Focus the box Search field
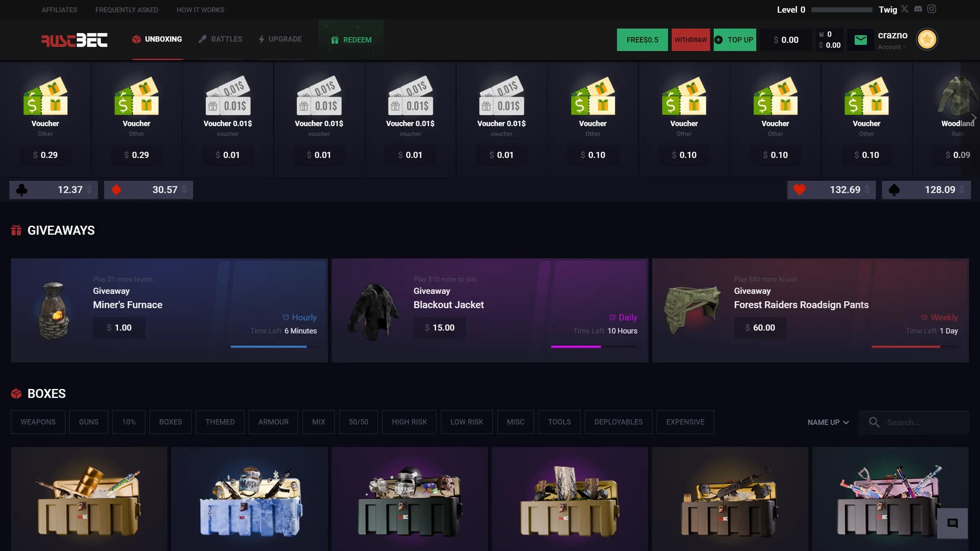 tap(914, 422)
